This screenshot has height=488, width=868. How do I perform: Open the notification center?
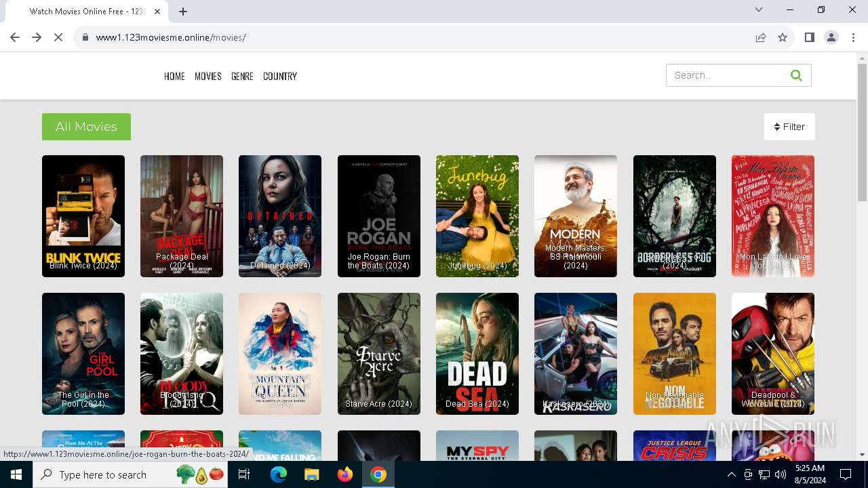point(846,474)
